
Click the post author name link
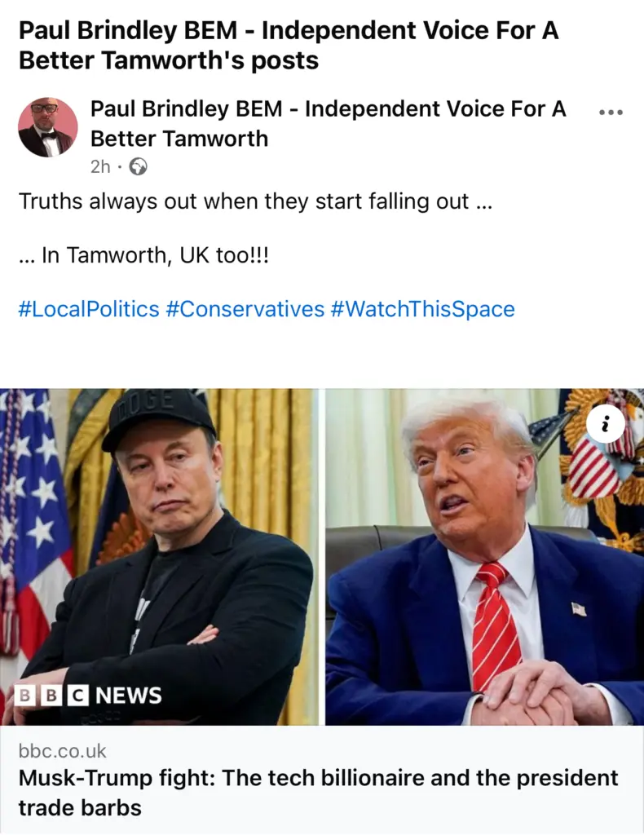(328, 124)
